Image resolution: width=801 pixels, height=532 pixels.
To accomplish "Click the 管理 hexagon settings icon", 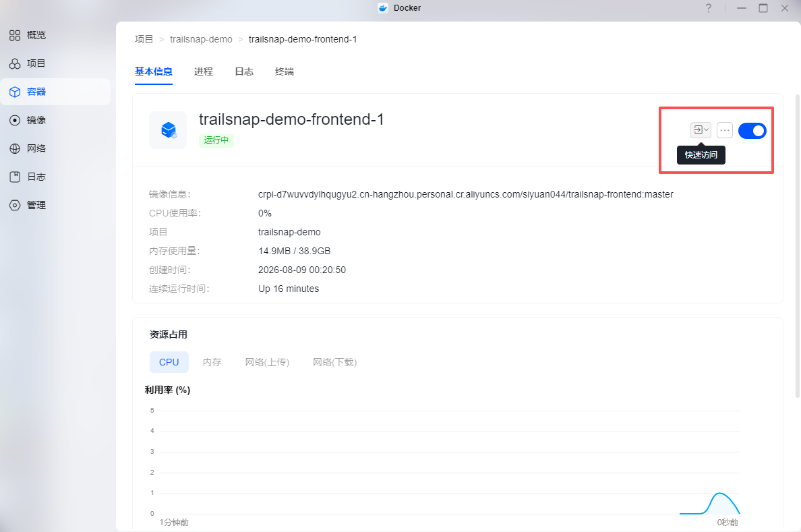I will [x=15, y=206].
